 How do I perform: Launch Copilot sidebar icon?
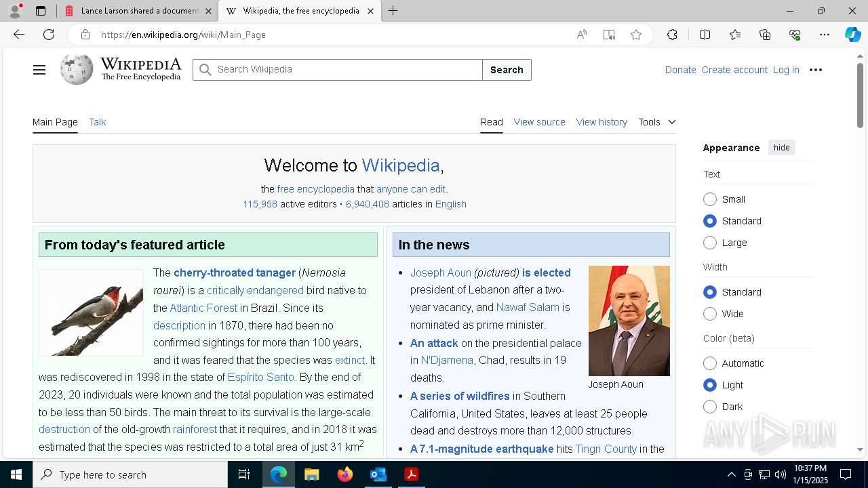coord(852,35)
